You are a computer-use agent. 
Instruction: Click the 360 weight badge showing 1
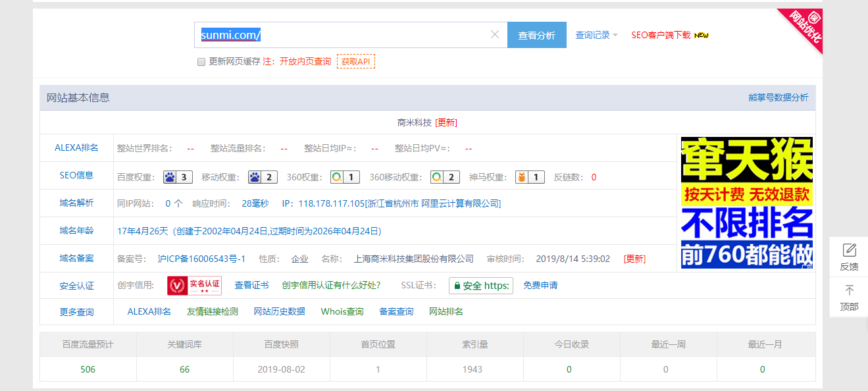345,176
